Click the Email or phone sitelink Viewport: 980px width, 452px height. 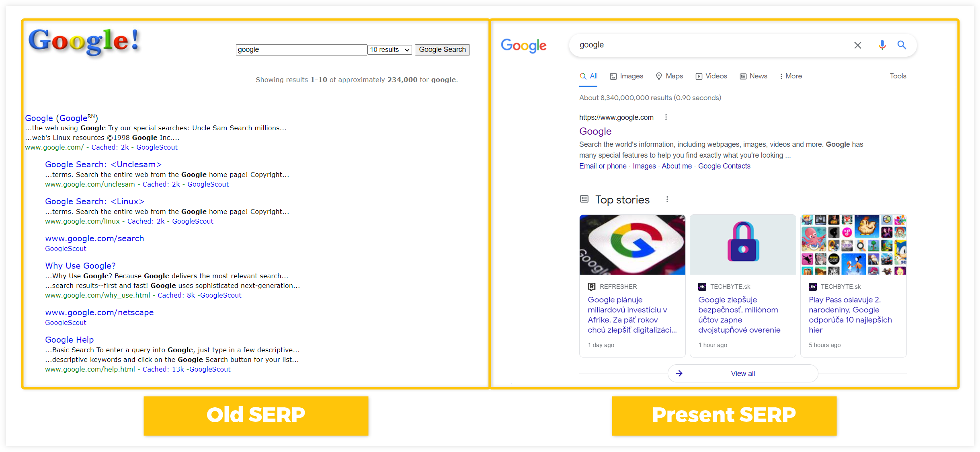point(603,166)
